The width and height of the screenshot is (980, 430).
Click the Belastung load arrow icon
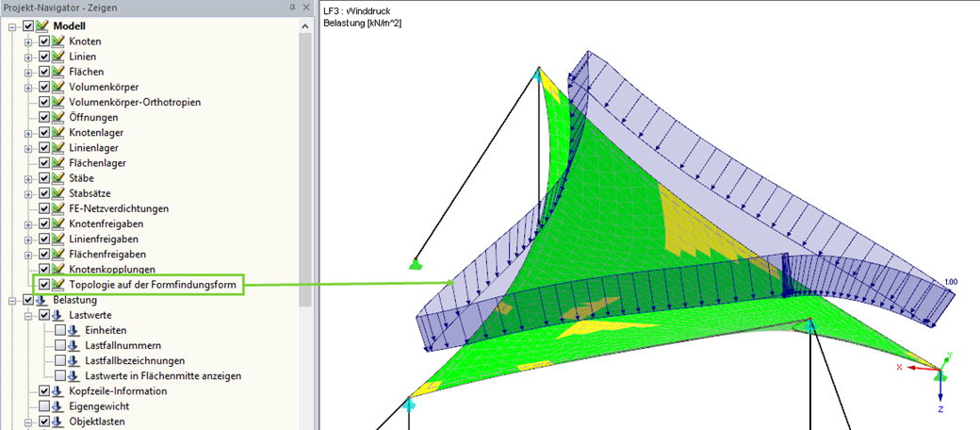click(x=41, y=300)
